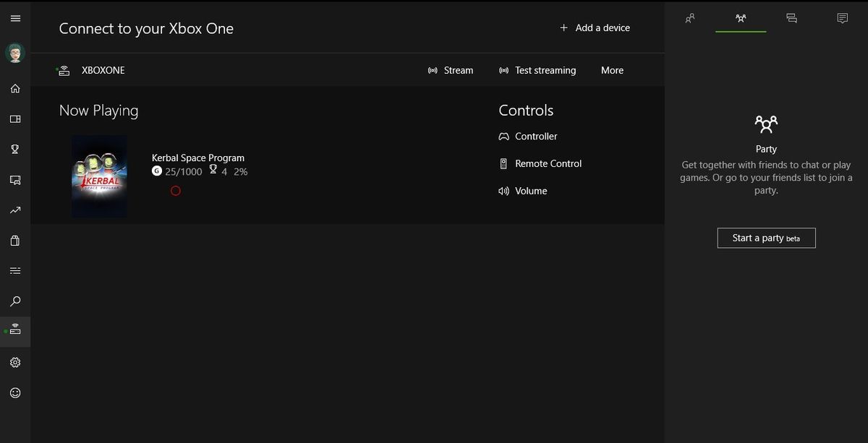Switch to the Messages tab
The width and height of the screenshot is (868, 443).
842,18
